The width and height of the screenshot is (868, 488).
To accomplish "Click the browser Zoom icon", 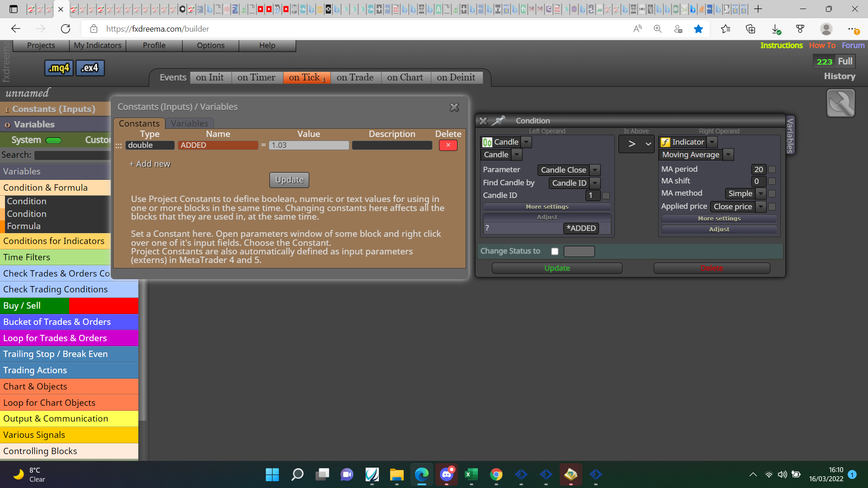I will [x=658, y=29].
